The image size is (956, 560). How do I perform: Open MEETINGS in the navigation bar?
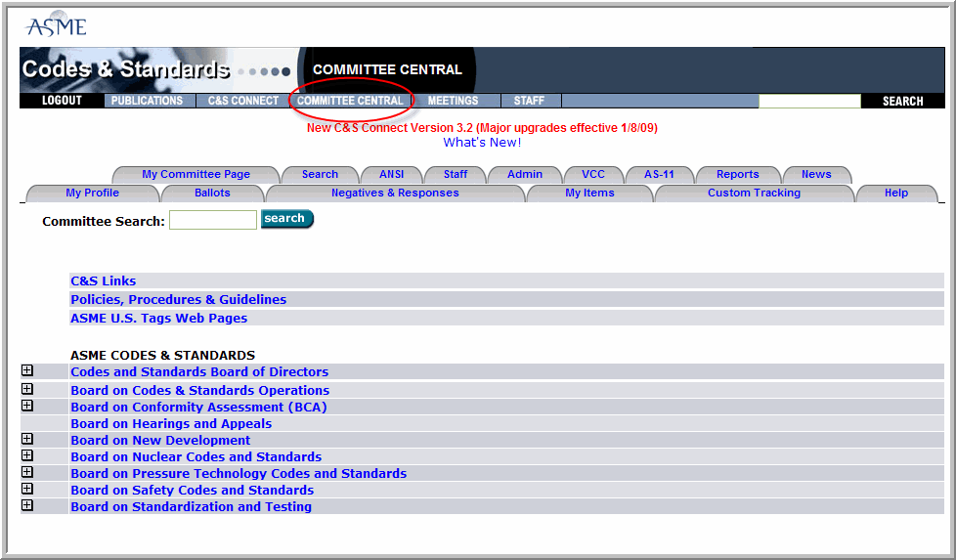coord(453,101)
